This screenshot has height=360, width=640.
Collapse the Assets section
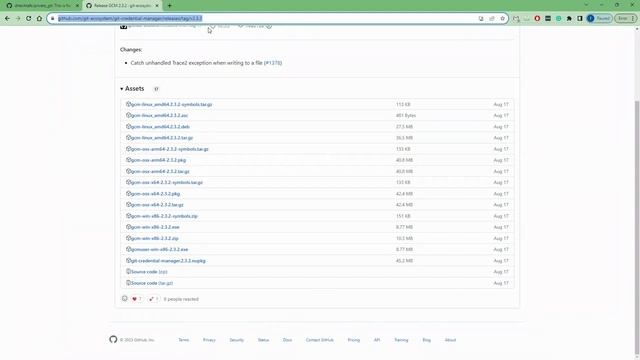tap(132, 89)
